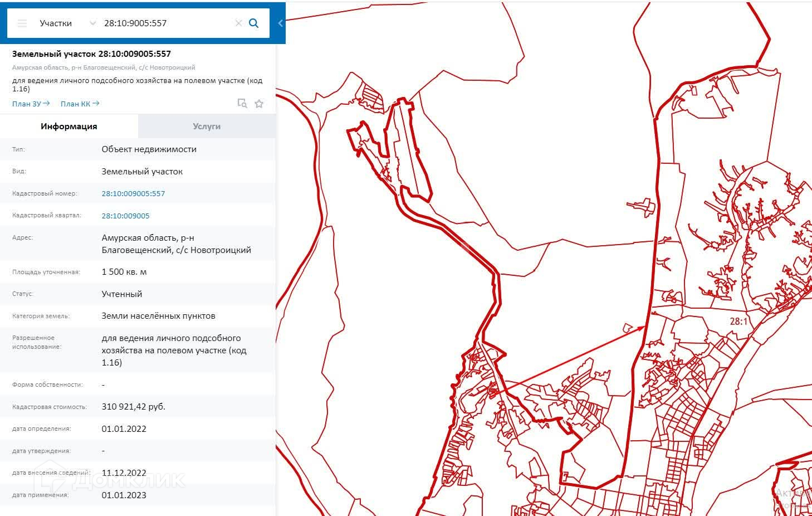Open the План ЗУ link
This screenshot has width=812, height=516.
coord(31,104)
